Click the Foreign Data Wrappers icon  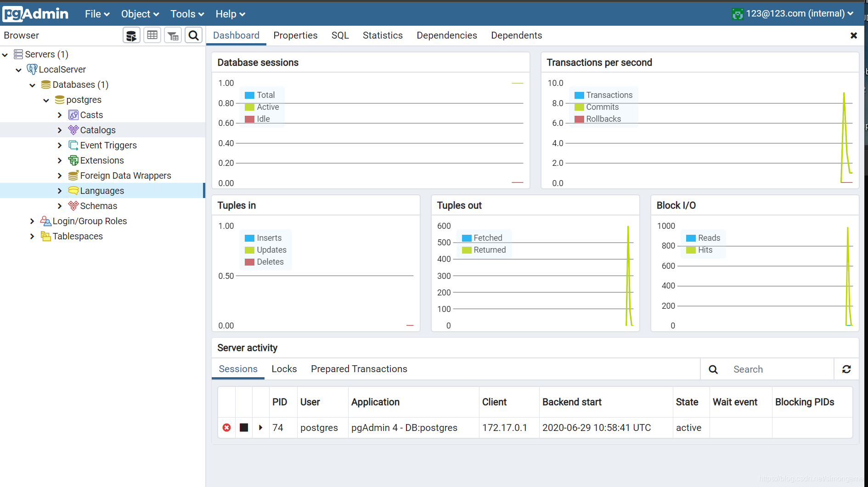click(73, 176)
